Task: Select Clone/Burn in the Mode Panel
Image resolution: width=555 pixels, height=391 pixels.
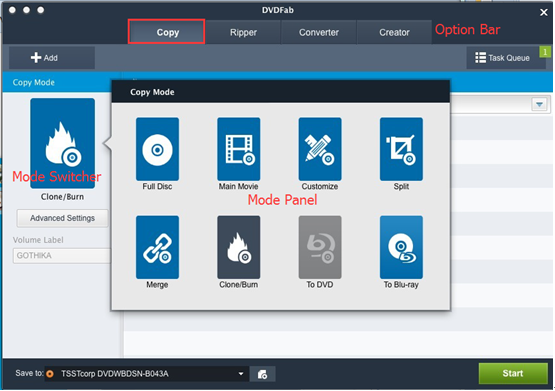Action: click(x=239, y=247)
